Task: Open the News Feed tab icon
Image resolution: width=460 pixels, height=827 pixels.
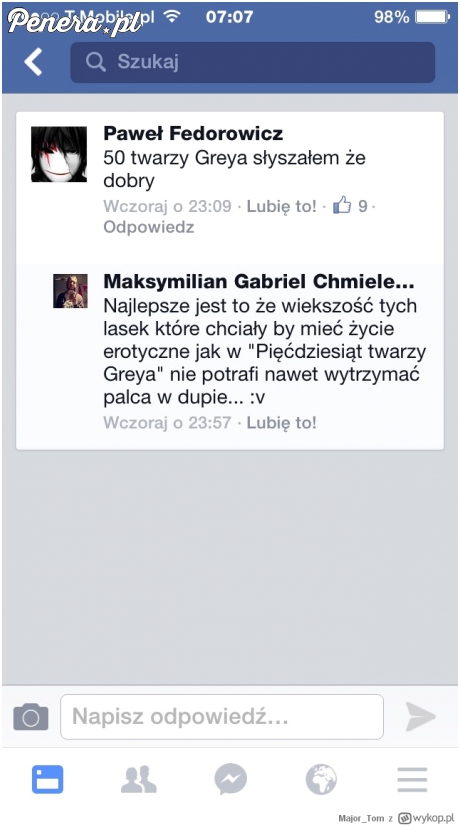Action: coord(47,780)
